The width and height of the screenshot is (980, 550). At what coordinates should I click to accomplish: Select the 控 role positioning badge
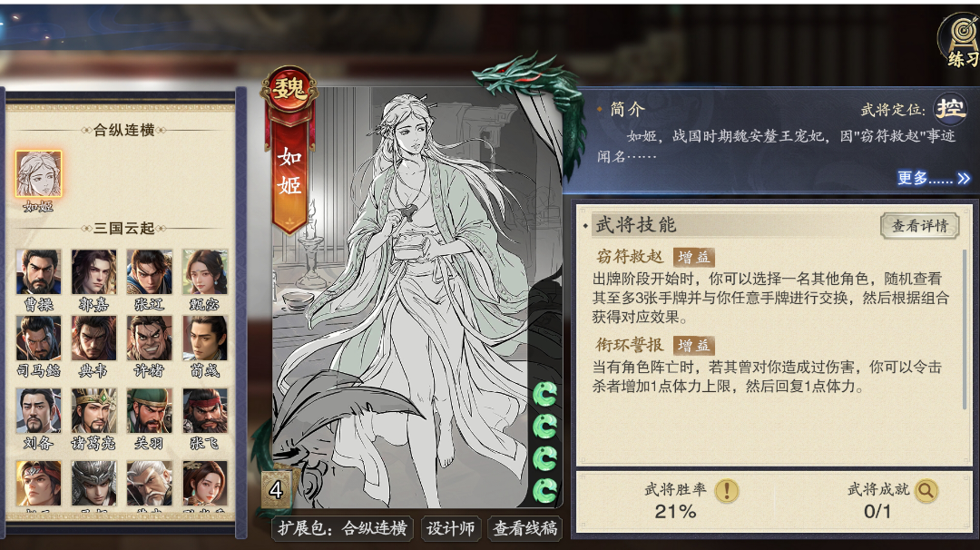(949, 109)
